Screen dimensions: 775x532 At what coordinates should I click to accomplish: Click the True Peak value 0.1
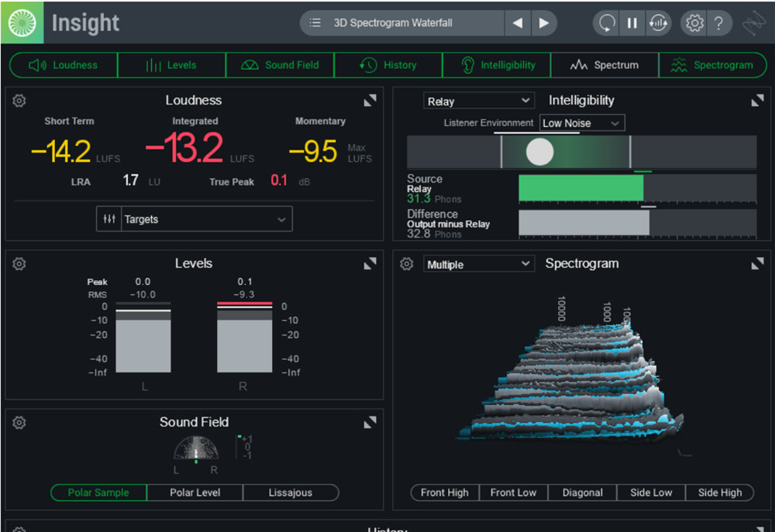[x=279, y=180]
